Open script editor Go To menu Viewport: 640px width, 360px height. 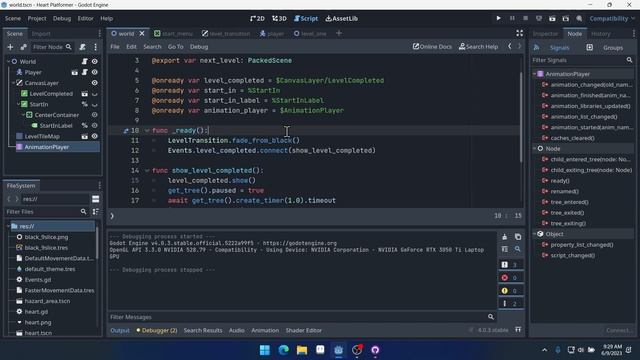tap(176, 47)
